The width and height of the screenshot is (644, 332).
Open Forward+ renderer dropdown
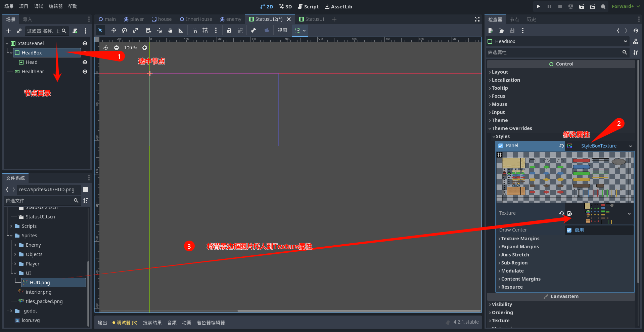pyautogui.click(x=626, y=6)
